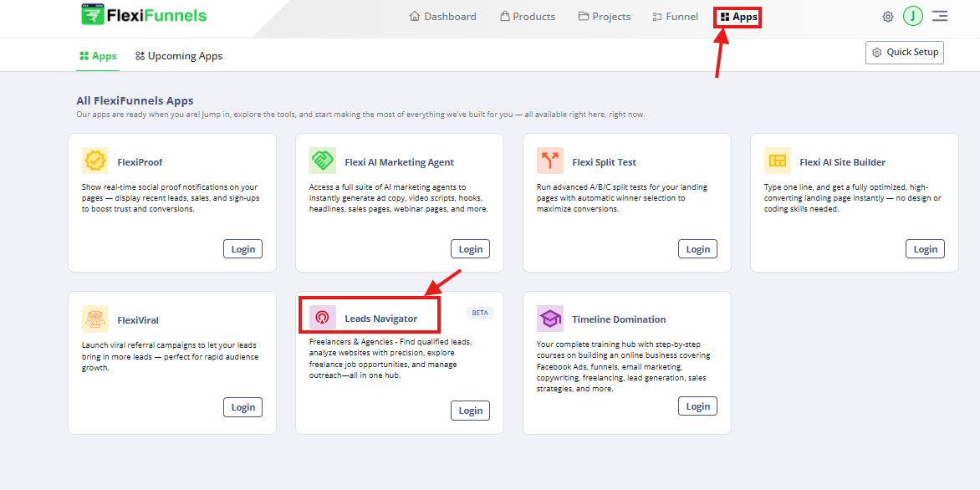Click the BETA badge on Leads Navigator

click(x=480, y=313)
